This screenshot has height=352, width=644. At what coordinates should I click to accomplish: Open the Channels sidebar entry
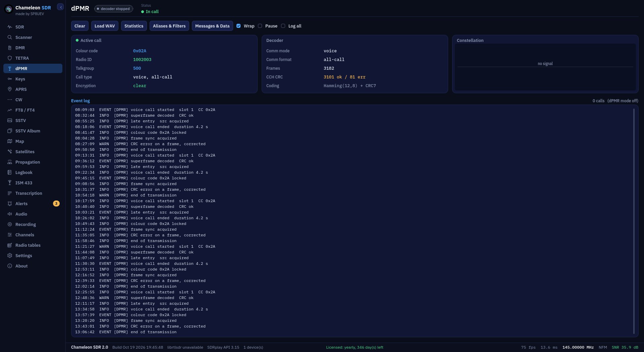point(33,235)
